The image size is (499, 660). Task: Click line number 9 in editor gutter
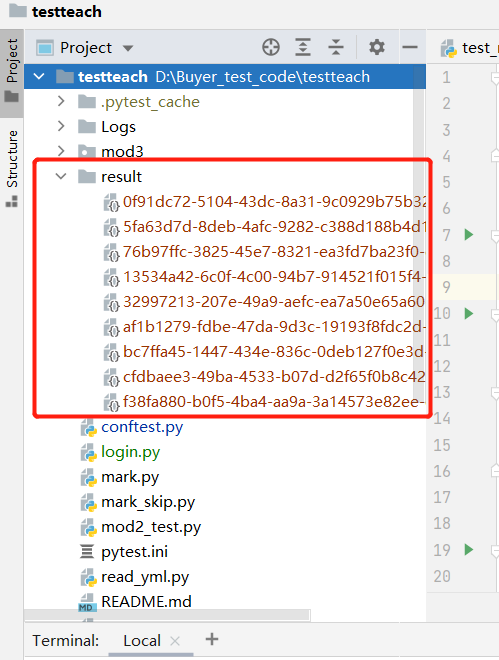pyautogui.click(x=446, y=287)
